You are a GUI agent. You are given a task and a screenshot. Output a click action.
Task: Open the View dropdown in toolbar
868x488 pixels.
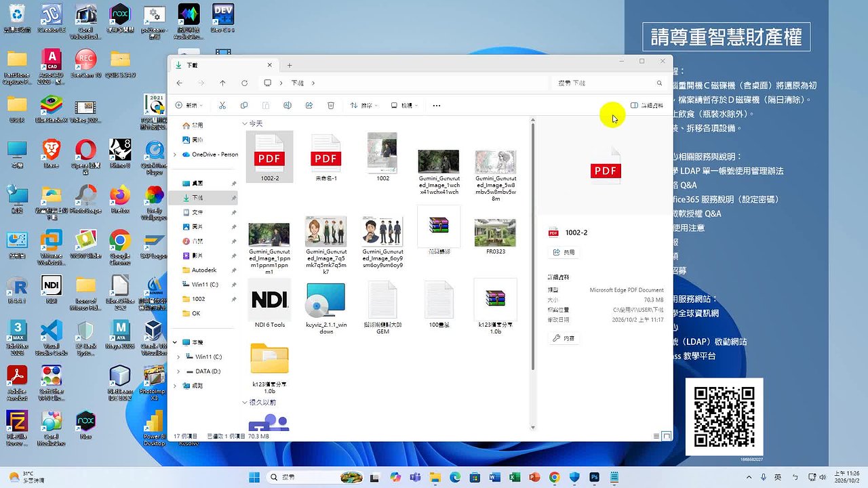click(x=404, y=106)
